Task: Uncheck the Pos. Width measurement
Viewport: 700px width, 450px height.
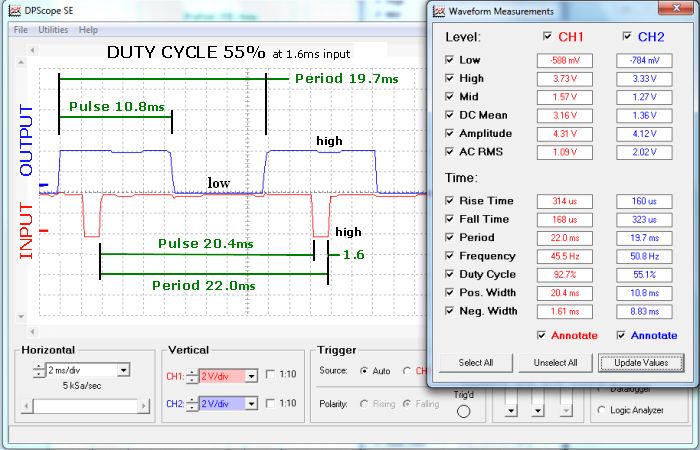Action: (x=450, y=292)
